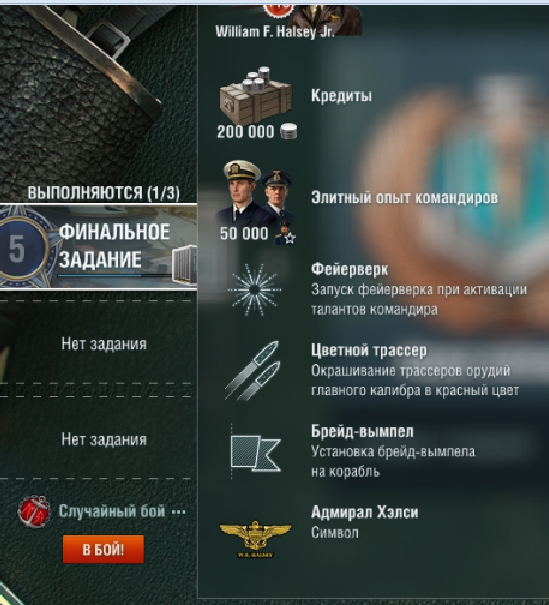Viewport: 549px width, 605px height.
Task: Click the red Random Battle anchor icon
Action: (x=34, y=512)
